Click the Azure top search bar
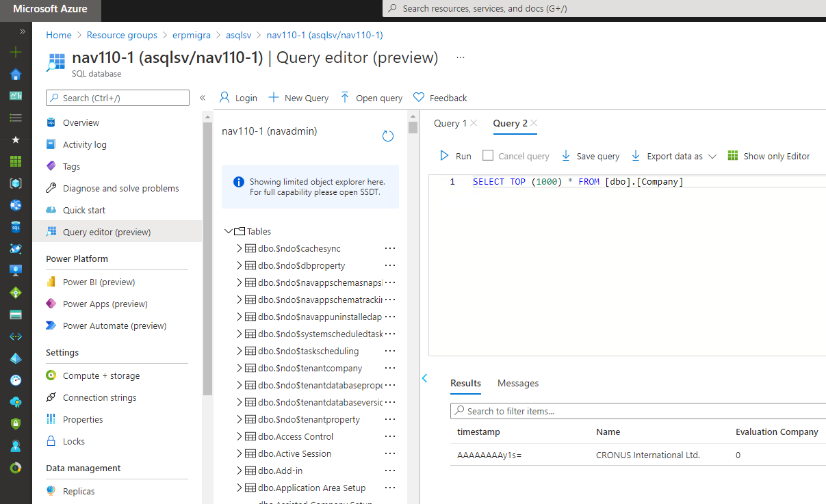 (x=604, y=9)
